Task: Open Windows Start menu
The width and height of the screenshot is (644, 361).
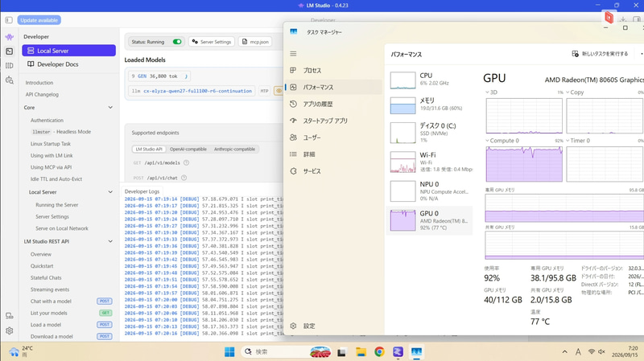Action: point(229,351)
